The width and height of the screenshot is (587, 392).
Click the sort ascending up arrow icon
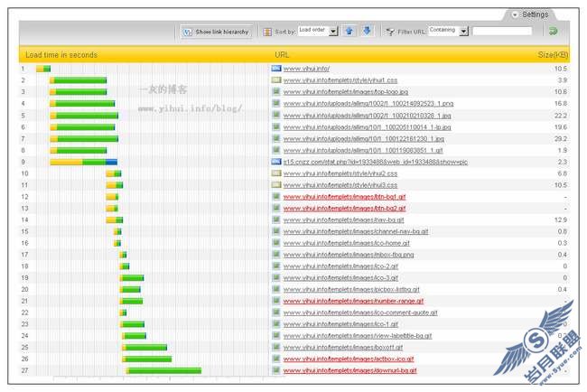click(x=349, y=32)
